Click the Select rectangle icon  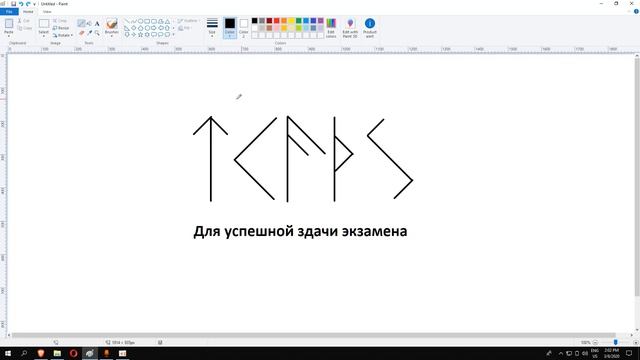pyautogui.click(x=44, y=23)
